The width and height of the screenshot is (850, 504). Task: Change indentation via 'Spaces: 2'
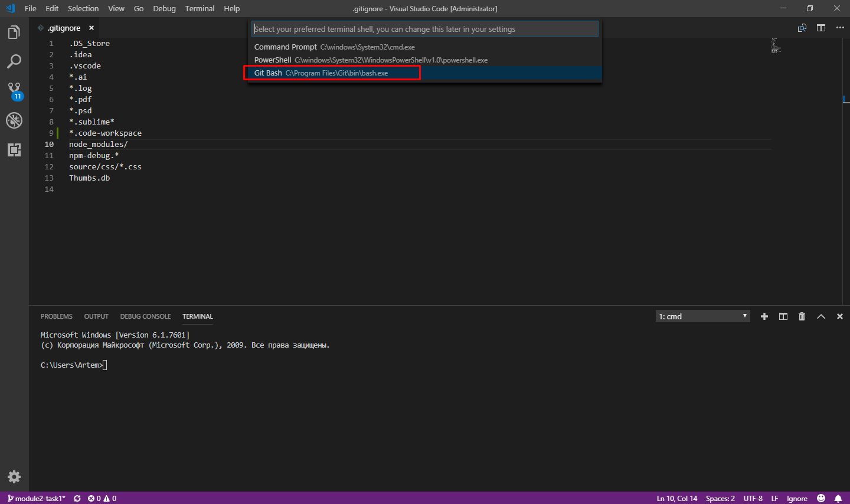pos(720,499)
